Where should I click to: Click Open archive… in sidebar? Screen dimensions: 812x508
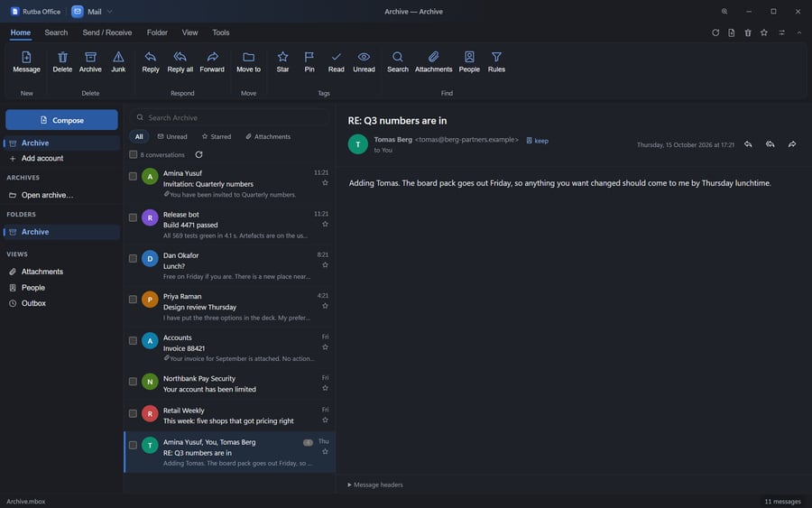click(61, 195)
